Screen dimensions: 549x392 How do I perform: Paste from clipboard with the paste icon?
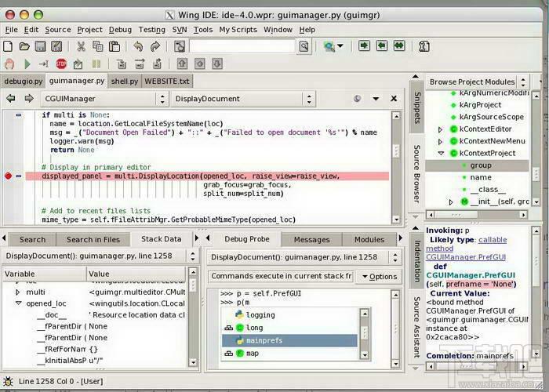(115, 46)
